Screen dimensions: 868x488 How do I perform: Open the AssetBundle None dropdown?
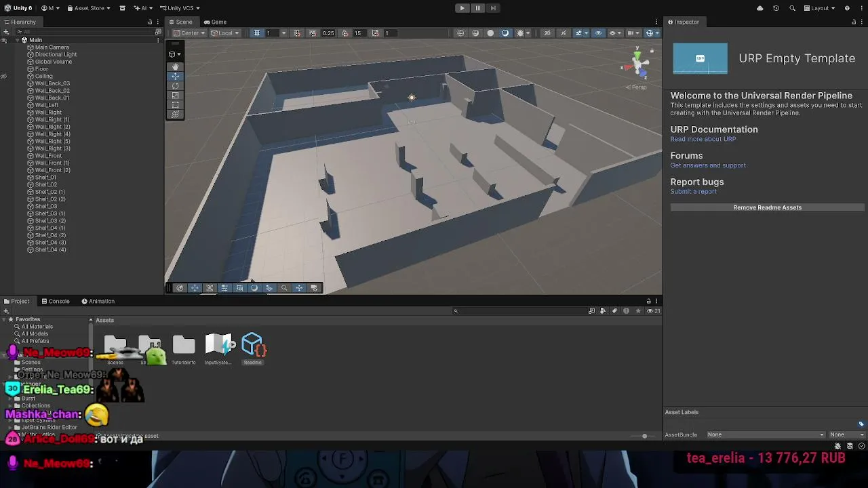(x=766, y=434)
